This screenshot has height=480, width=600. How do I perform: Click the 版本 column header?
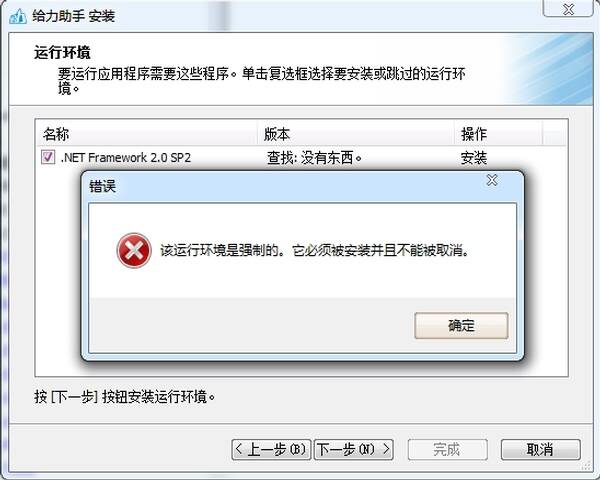click(x=356, y=134)
